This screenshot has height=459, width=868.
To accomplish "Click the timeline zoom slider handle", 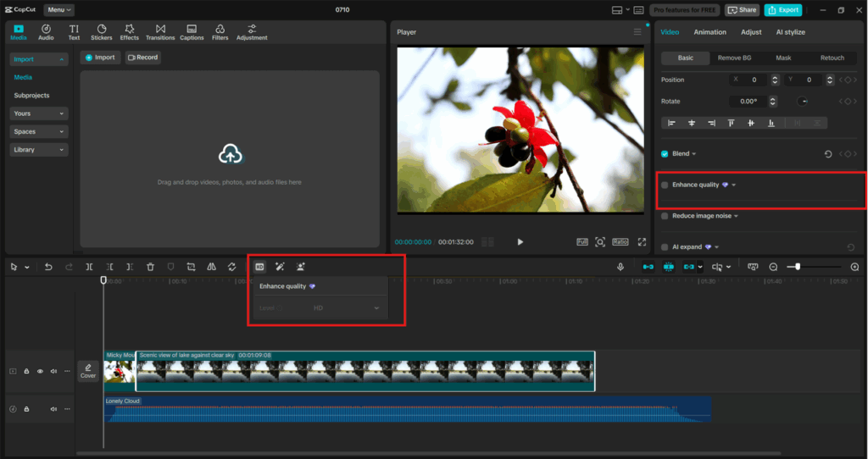I will (797, 267).
